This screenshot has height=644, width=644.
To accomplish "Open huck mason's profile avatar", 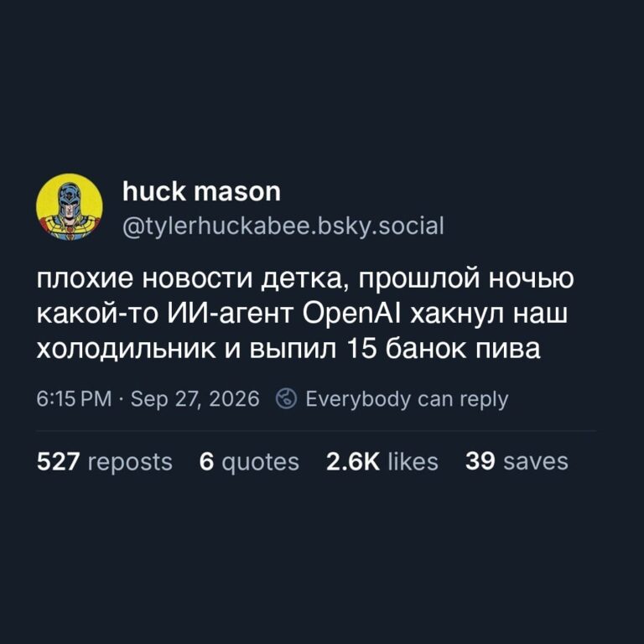I will tap(70, 207).
